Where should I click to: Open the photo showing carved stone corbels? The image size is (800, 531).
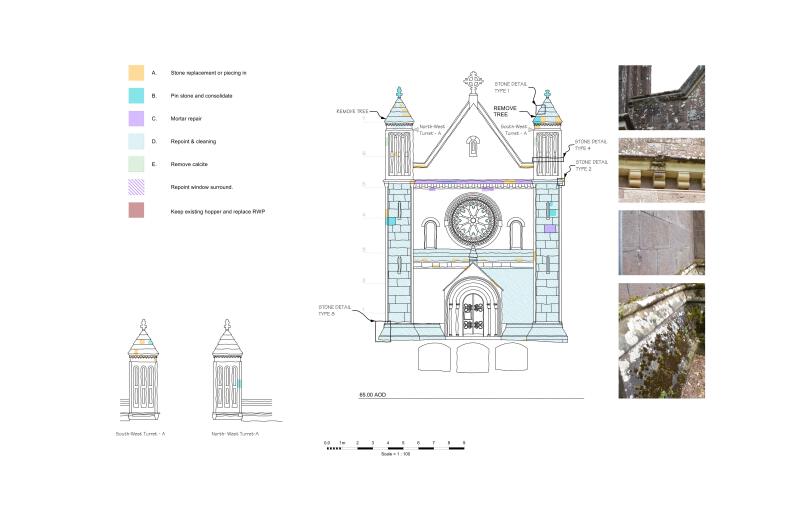pyautogui.click(x=662, y=170)
